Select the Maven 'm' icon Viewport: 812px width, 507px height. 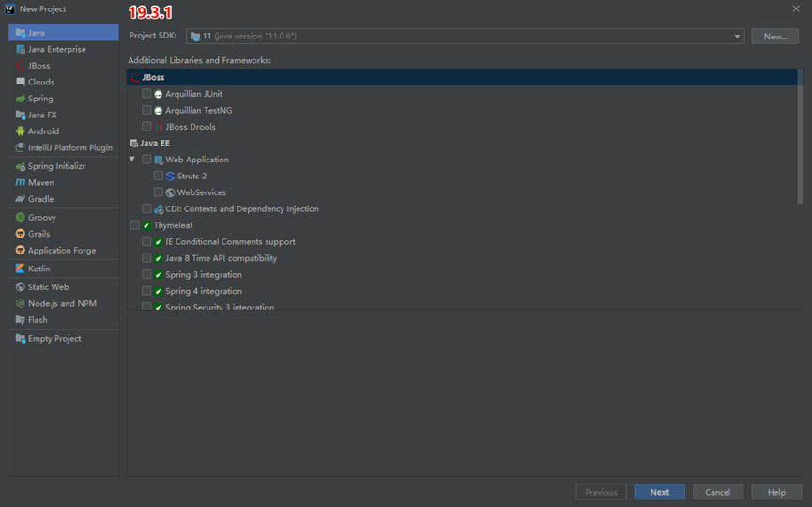click(x=21, y=182)
